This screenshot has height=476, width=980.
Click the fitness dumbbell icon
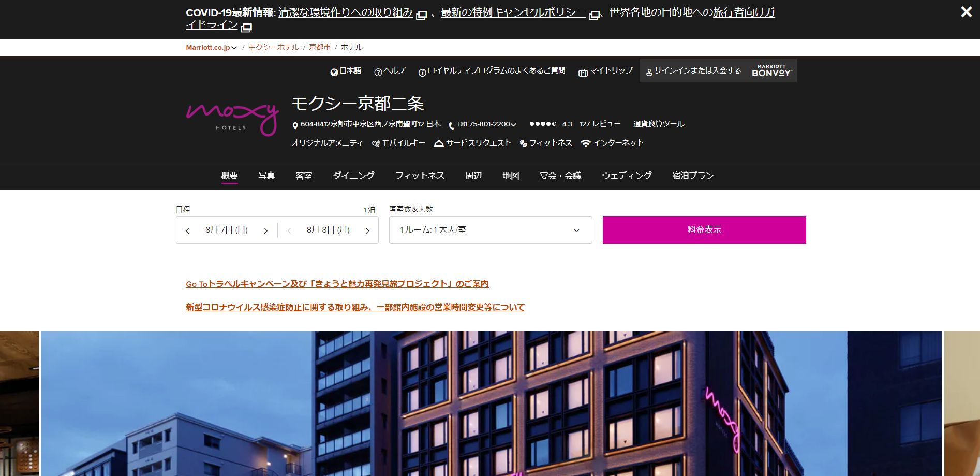pos(523,143)
